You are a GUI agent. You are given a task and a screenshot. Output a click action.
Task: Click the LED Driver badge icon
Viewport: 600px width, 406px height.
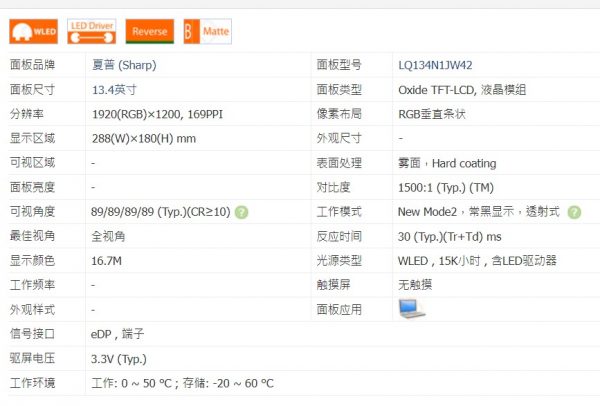click(92, 31)
